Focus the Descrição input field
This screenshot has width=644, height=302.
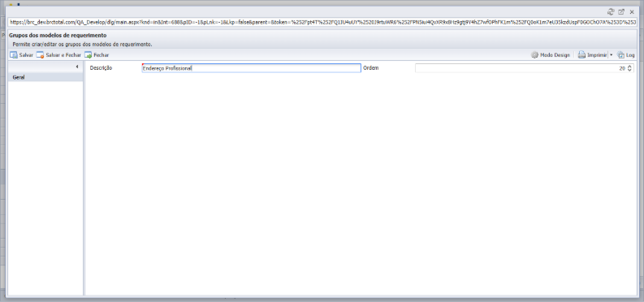251,68
